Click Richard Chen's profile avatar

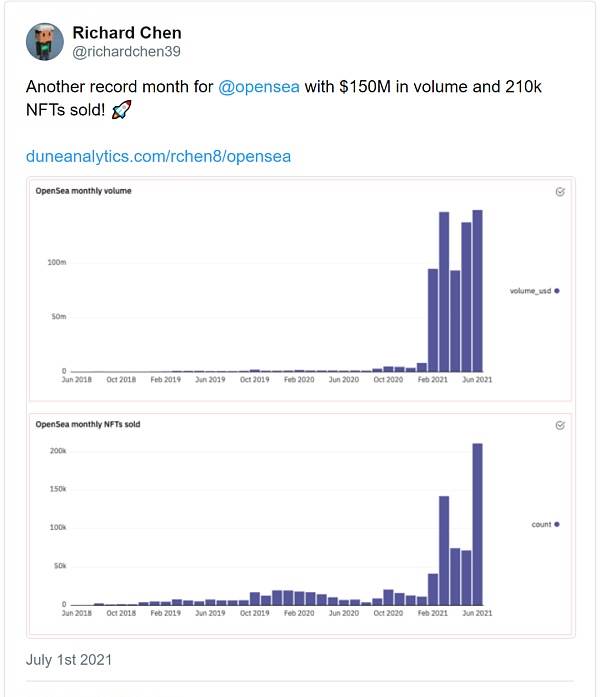tap(45, 42)
